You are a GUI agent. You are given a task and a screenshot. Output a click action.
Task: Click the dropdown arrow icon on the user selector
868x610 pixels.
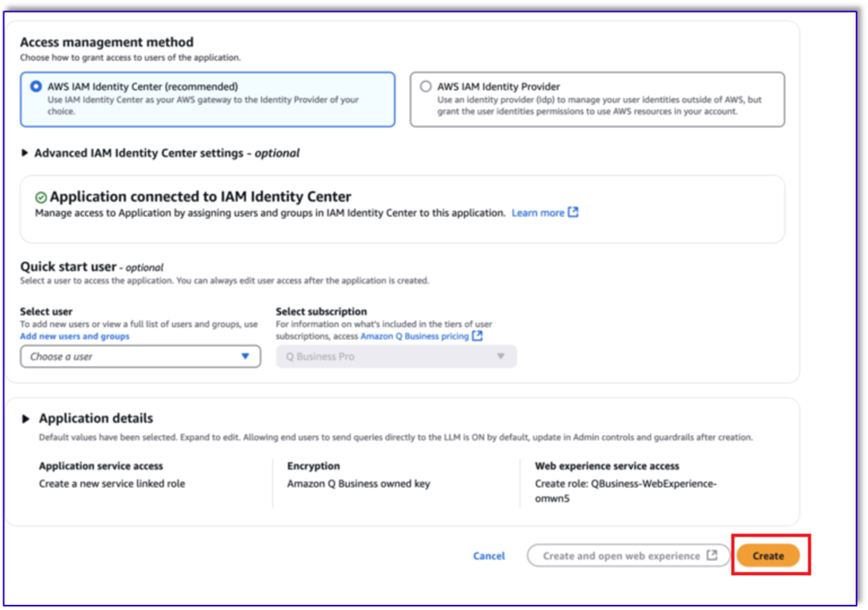pos(247,356)
